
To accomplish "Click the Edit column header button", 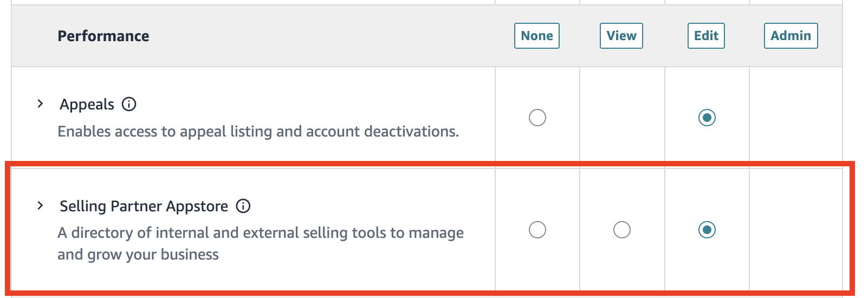I will pyautogui.click(x=706, y=36).
